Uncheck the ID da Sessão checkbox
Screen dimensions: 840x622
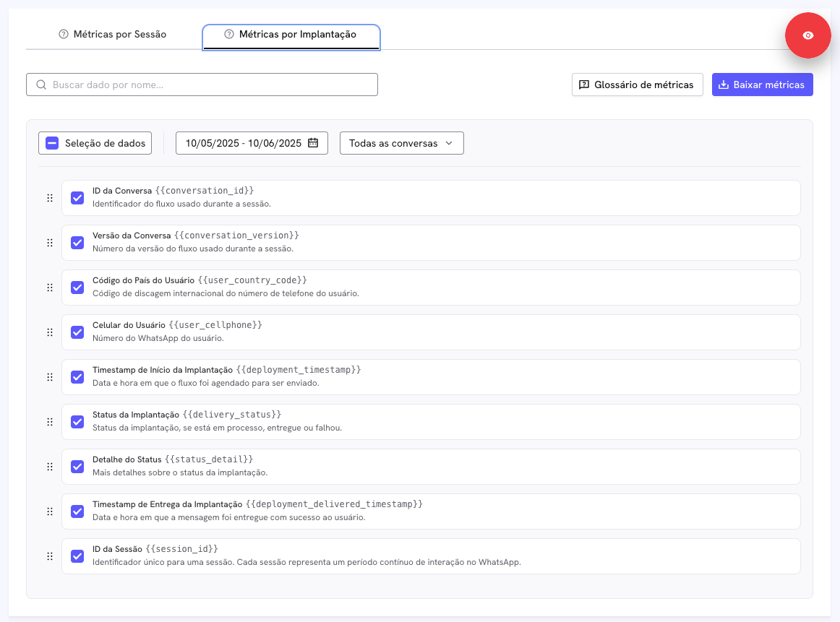coord(77,556)
